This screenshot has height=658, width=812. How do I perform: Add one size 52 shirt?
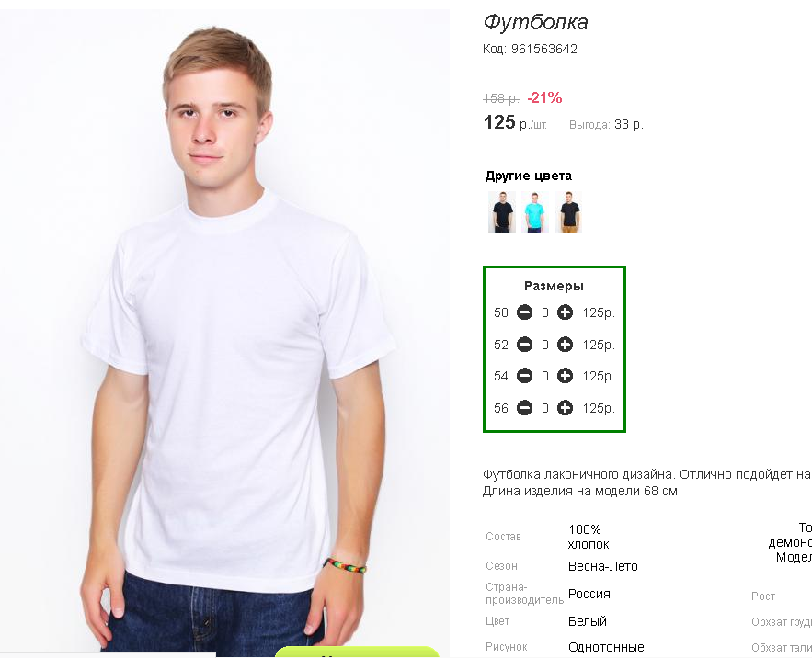565,345
